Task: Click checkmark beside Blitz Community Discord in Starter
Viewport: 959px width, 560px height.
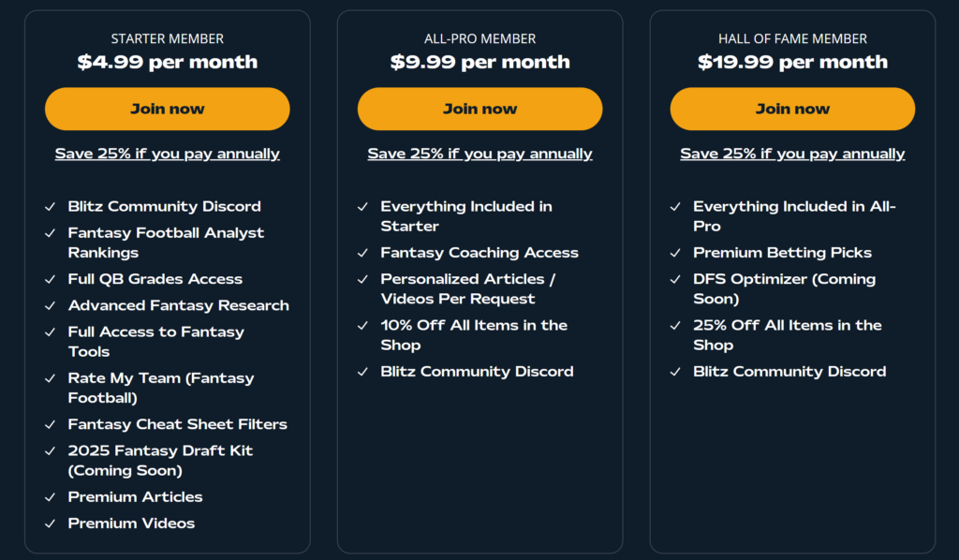Action: [x=50, y=206]
